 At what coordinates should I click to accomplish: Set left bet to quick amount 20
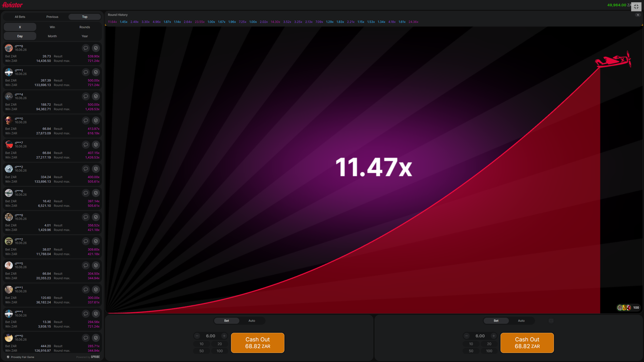(x=220, y=344)
